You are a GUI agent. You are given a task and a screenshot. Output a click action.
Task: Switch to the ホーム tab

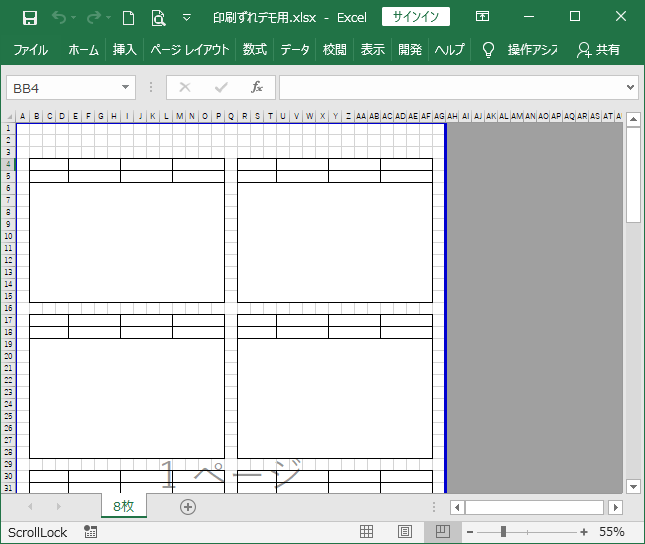tap(84, 50)
